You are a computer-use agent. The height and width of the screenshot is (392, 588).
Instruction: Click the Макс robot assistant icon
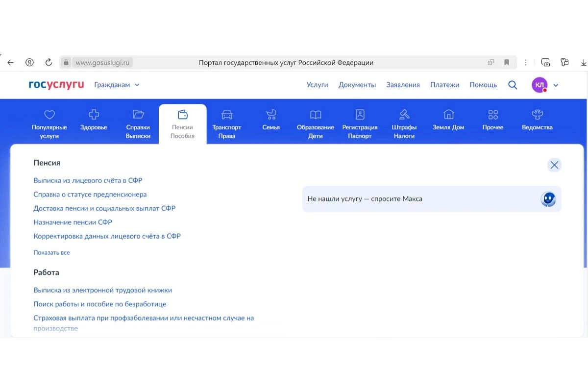(548, 198)
